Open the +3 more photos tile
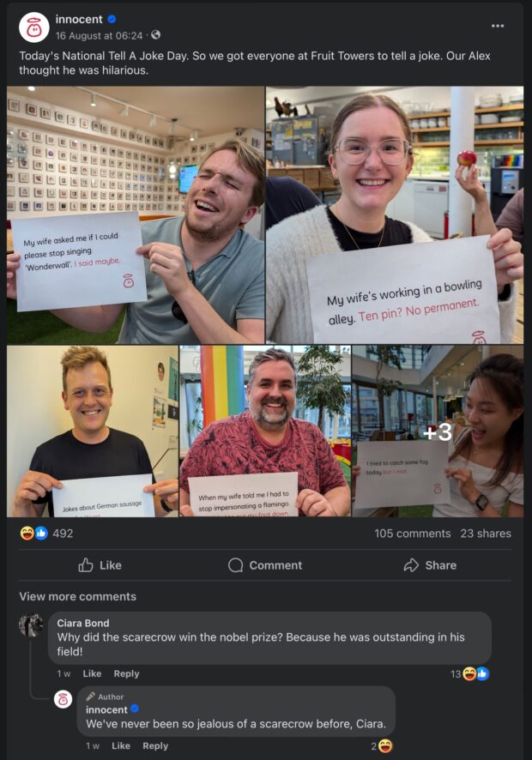 438,431
